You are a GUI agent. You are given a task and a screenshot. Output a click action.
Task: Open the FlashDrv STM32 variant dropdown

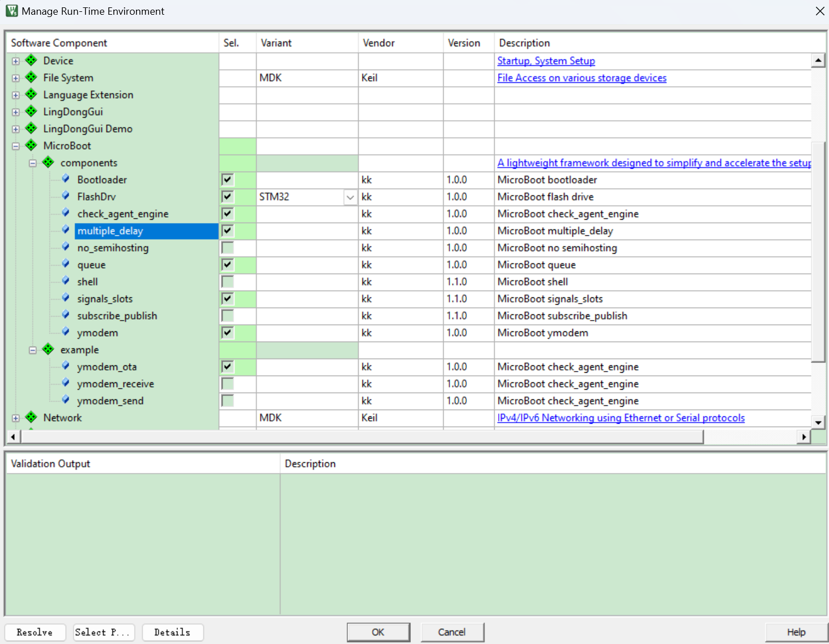tap(350, 197)
